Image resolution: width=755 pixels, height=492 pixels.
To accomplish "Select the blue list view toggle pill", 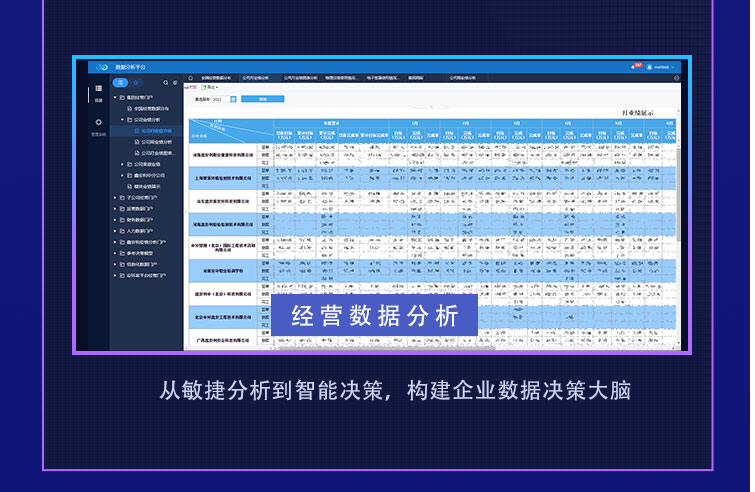I will tap(121, 83).
